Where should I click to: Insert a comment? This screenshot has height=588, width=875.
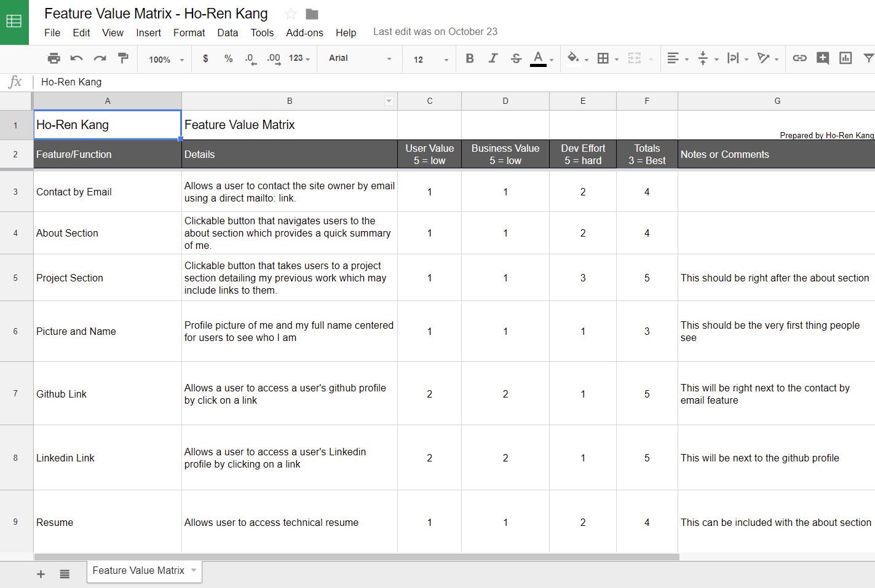(x=823, y=58)
